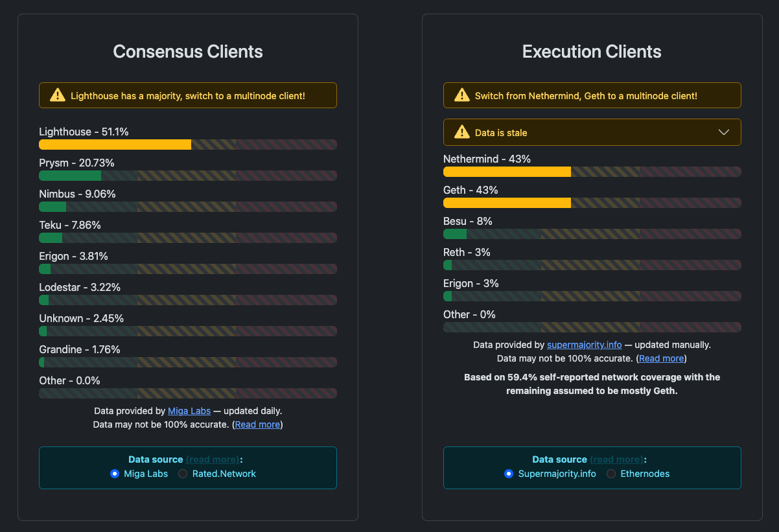The width and height of the screenshot is (779, 532).
Task: Expand the Data is stale panel chevron
Action: click(x=725, y=132)
